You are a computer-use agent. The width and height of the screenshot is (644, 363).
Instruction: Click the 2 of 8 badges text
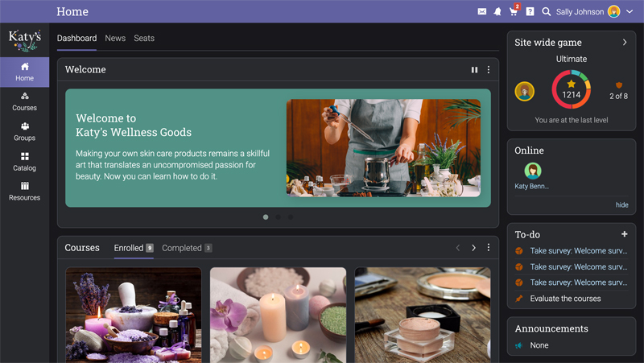click(618, 96)
